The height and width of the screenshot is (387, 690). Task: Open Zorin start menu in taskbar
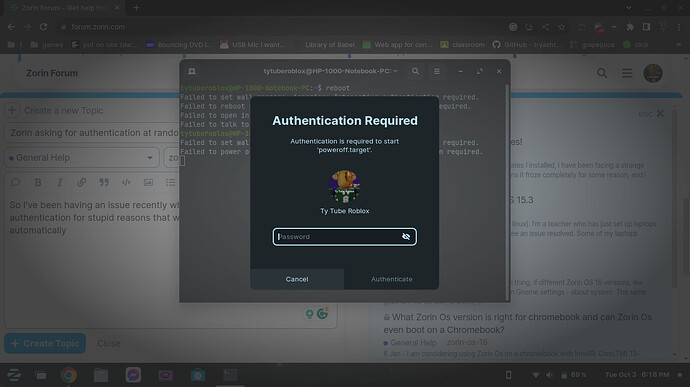(x=14, y=375)
